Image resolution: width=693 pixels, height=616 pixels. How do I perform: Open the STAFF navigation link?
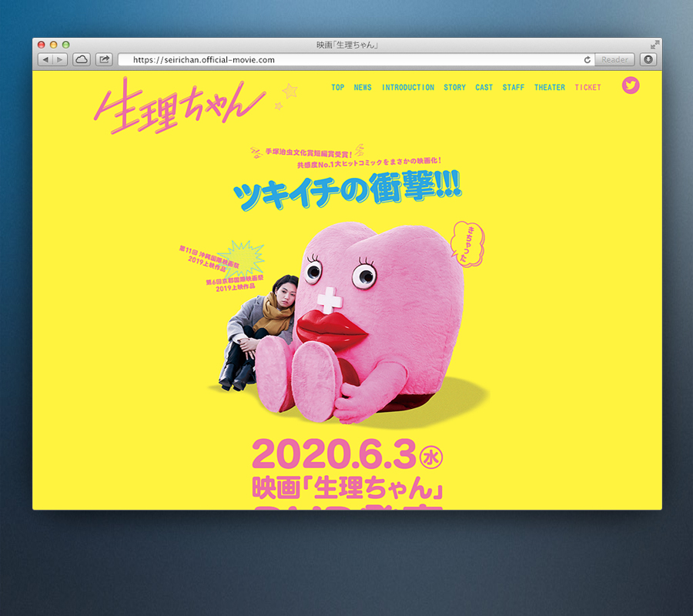(x=514, y=88)
